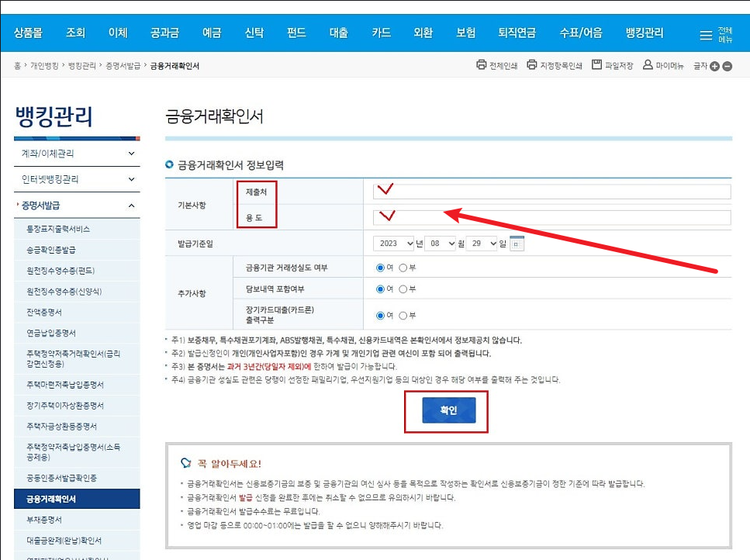The width and height of the screenshot is (750, 560).
Task: Choose 여 for 담보내역 포함여부
Action: pyautogui.click(x=380, y=289)
